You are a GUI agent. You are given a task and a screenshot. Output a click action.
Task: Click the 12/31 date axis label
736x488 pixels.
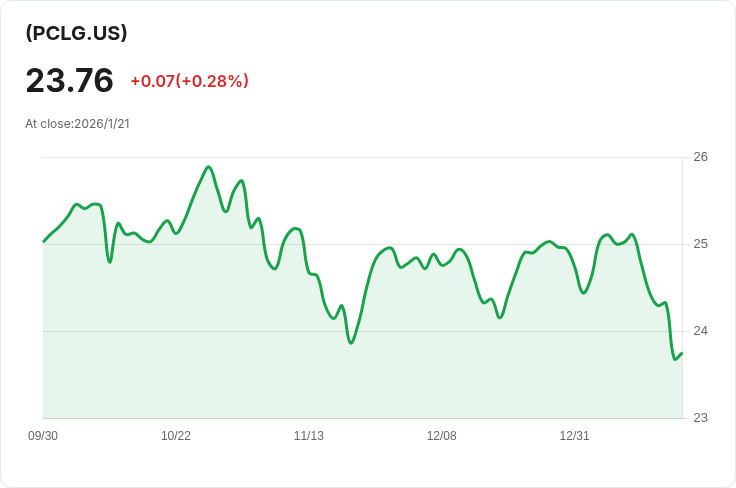point(574,436)
